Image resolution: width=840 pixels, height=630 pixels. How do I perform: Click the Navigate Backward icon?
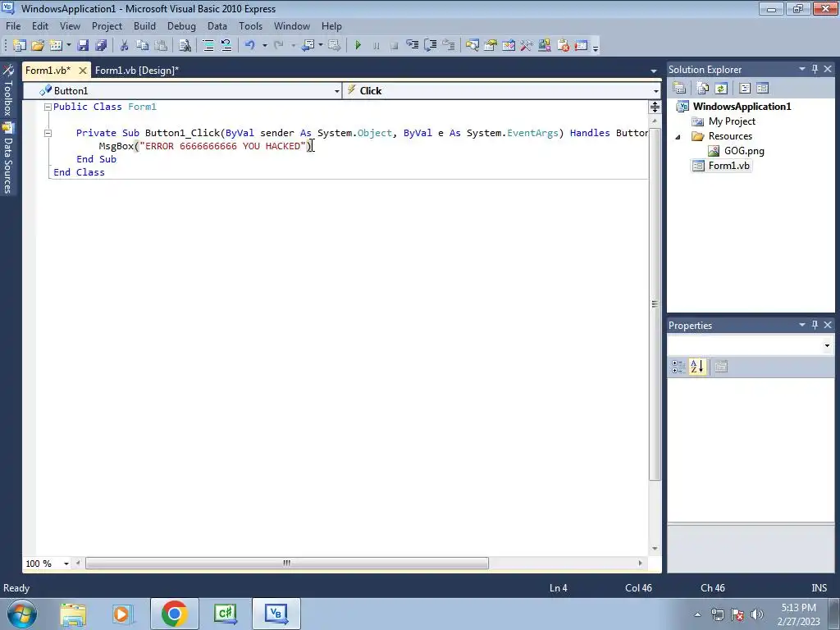click(x=308, y=46)
